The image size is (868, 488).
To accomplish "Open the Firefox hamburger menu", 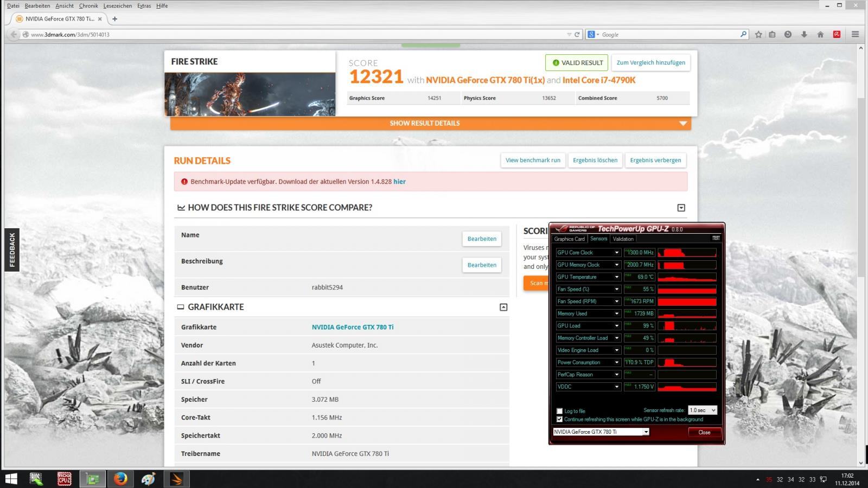I will 855,34.
